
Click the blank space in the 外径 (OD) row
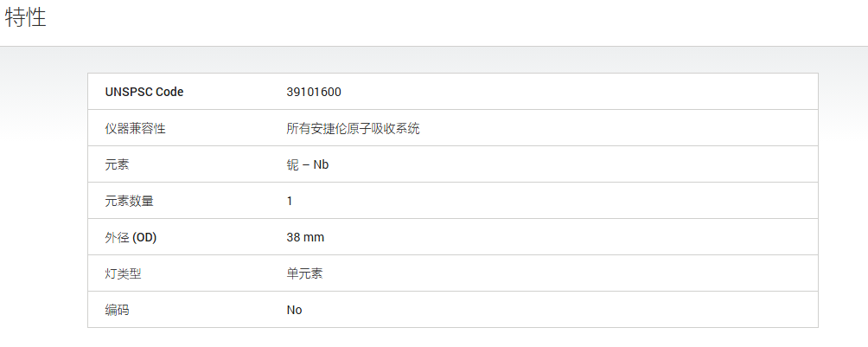(571, 237)
